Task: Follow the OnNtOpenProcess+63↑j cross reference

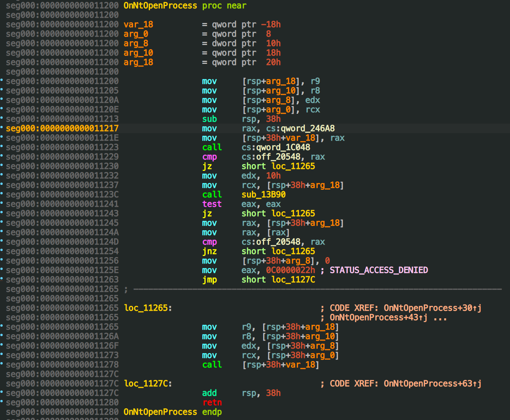Action: (x=432, y=384)
